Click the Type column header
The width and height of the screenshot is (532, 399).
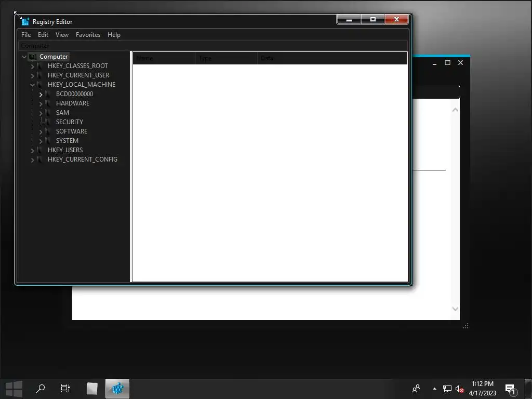(227, 58)
